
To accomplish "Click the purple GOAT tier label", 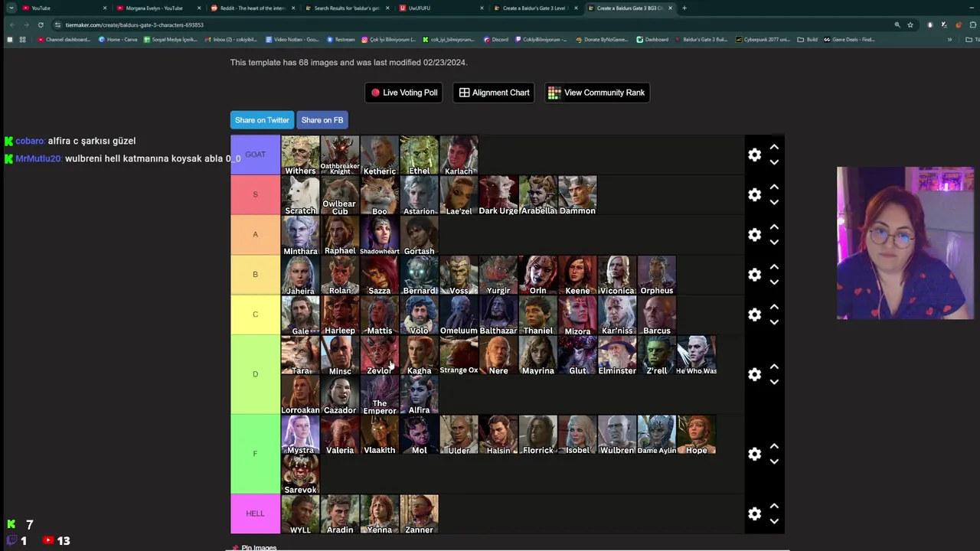I will (x=255, y=155).
